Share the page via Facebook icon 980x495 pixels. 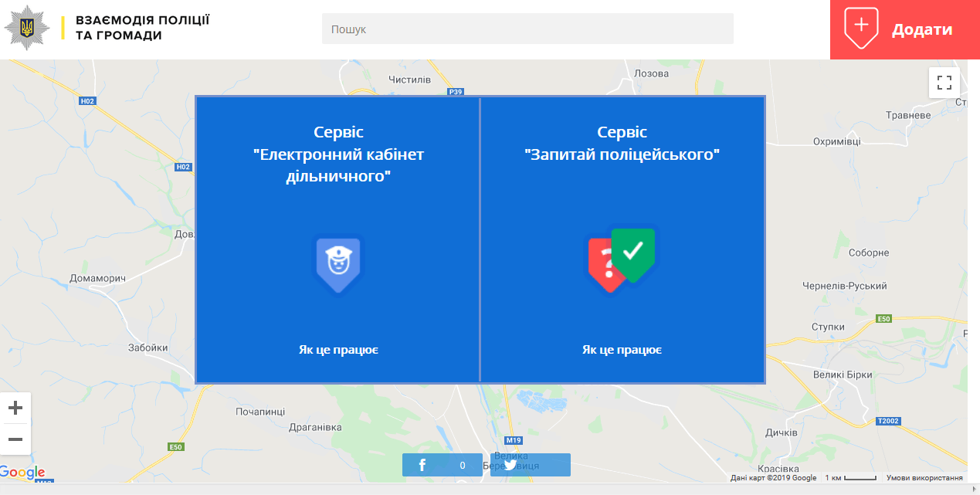[x=422, y=465]
